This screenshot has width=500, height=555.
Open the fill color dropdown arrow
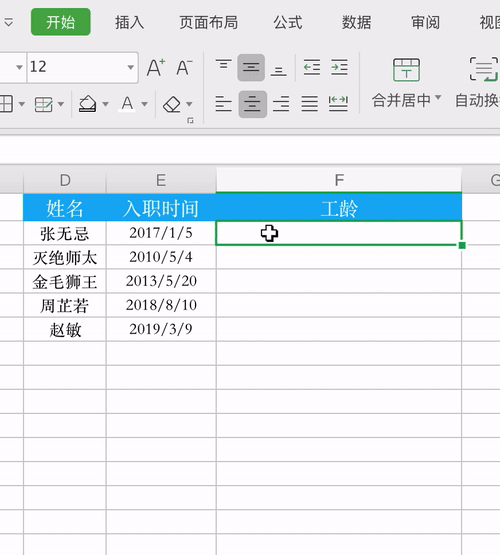tap(105, 104)
